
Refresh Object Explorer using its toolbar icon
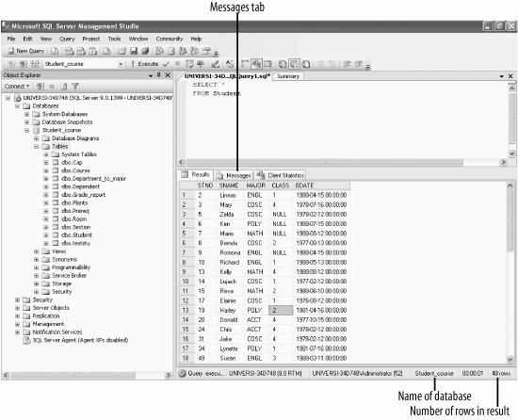(64, 87)
